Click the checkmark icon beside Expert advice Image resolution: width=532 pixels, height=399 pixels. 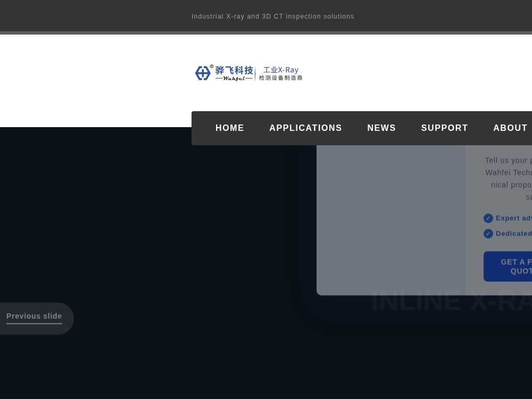(488, 218)
